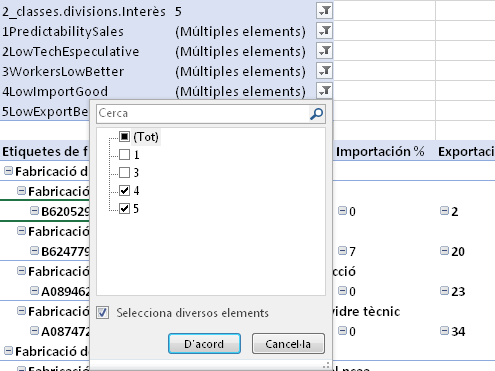Click the magnifier search icon
The height and width of the screenshot is (371, 495).
pyautogui.click(x=316, y=114)
